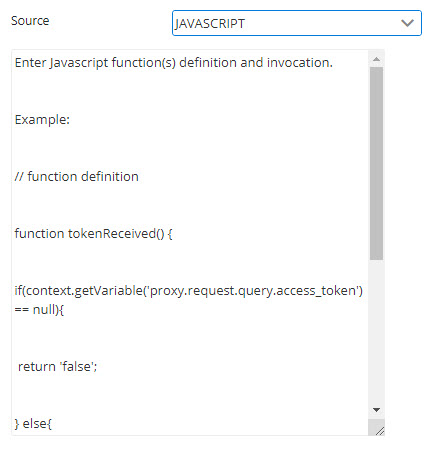This screenshot has width=434, height=452.
Task: Place cursor on 'function tokenReceived() {' line
Action: click(93, 234)
